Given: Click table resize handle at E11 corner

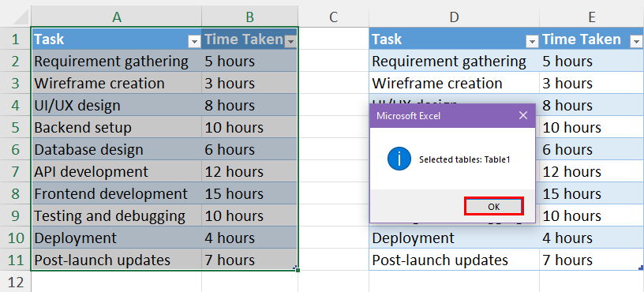Looking at the screenshot, I should click(641, 268).
